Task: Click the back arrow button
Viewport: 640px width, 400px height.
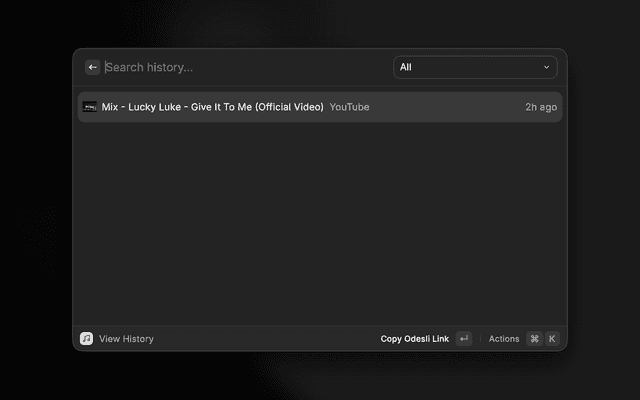Action: click(92, 67)
